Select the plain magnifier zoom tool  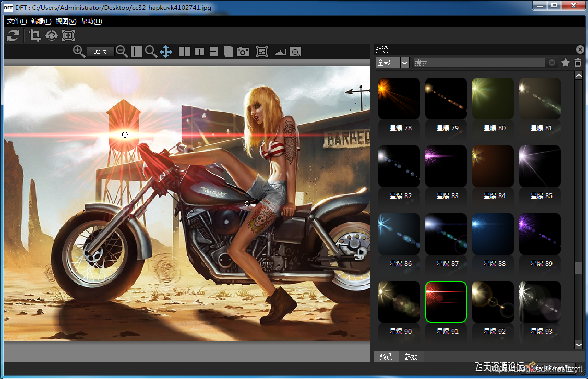[x=151, y=52]
